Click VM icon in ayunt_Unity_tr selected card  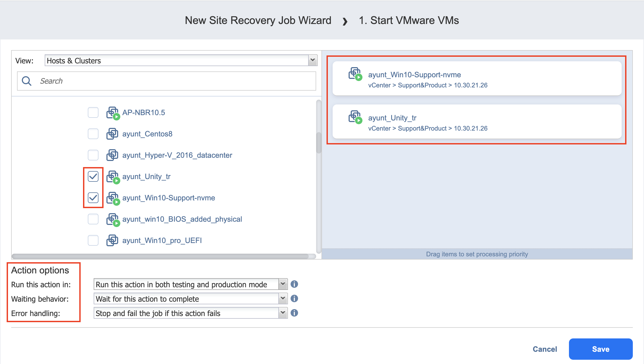(355, 117)
